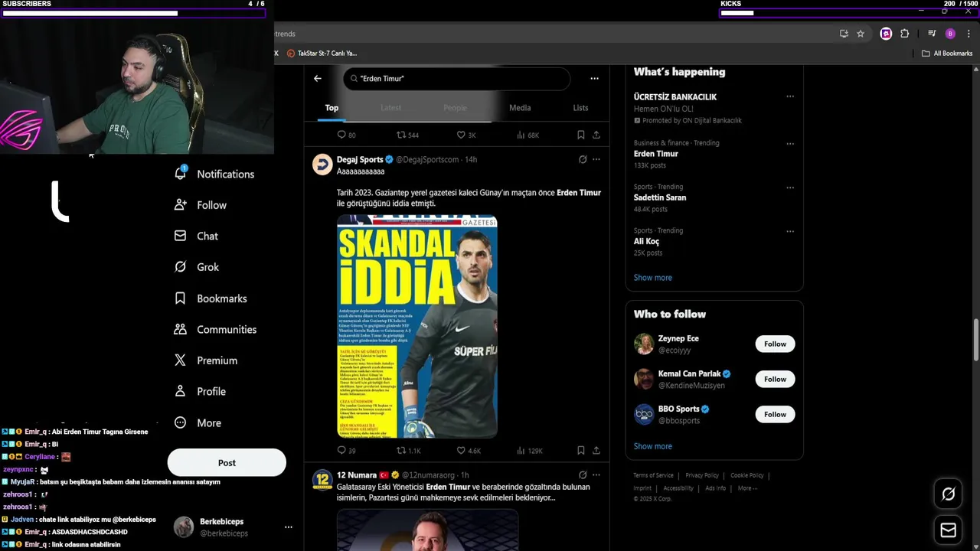Open the browser profile avatar B
The height and width of the screenshot is (551, 980).
click(x=950, y=34)
